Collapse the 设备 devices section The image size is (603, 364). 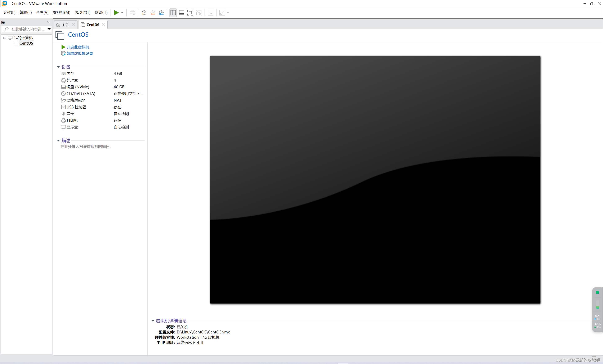coord(58,67)
